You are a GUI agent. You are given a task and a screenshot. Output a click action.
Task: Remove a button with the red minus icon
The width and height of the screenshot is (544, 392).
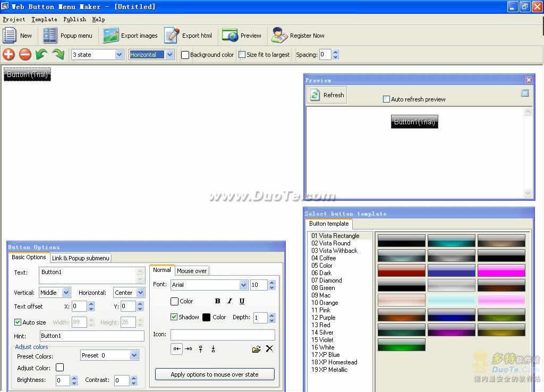25,55
